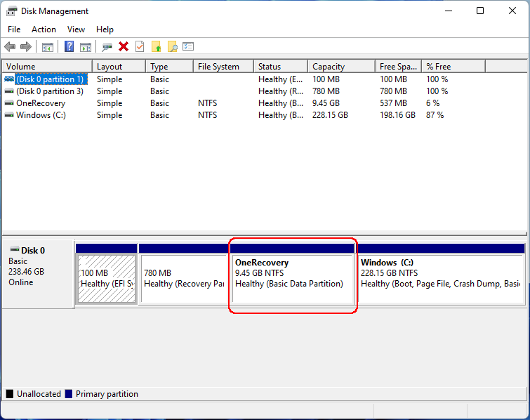Click the Disk 0 partition 3 volume icon
Screen dimensions: 530x420
pos(9,91)
